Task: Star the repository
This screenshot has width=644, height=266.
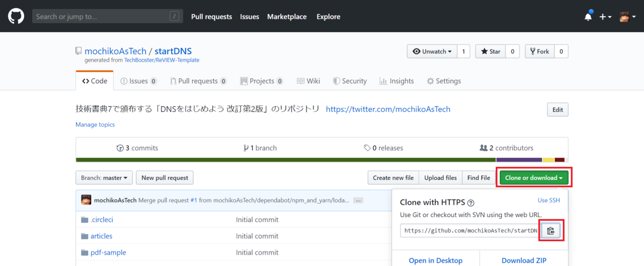Action: pyautogui.click(x=491, y=51)
